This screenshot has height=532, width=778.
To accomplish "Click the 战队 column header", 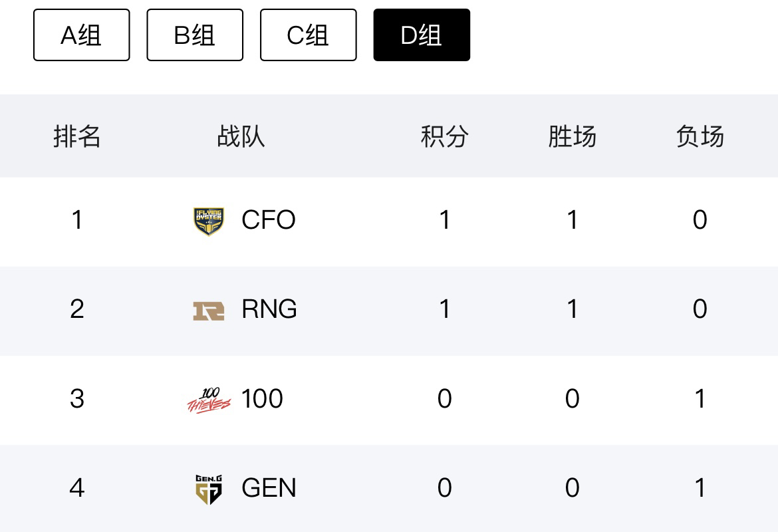I will 241,136.
